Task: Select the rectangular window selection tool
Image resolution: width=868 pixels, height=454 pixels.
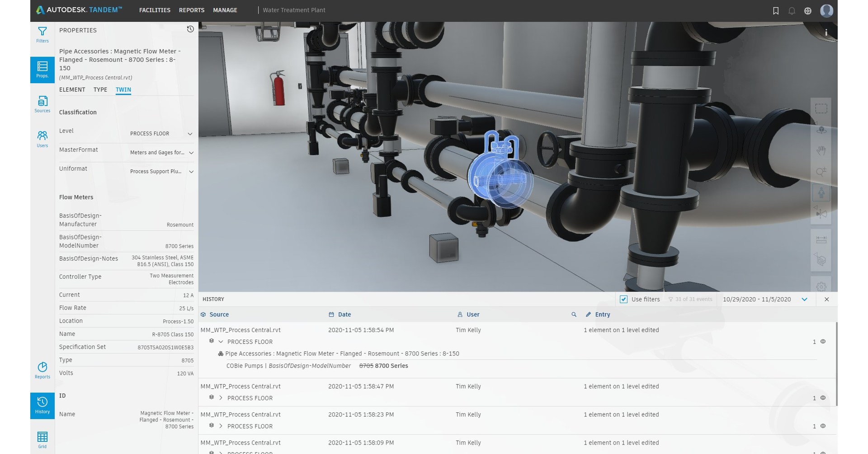Action: point(821,108)
